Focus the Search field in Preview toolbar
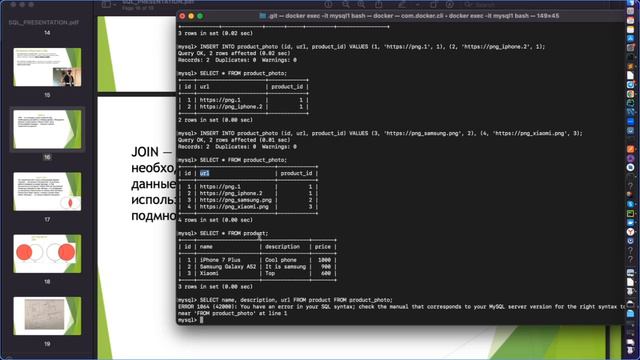 pyautogui.click(x=486, y=5)
